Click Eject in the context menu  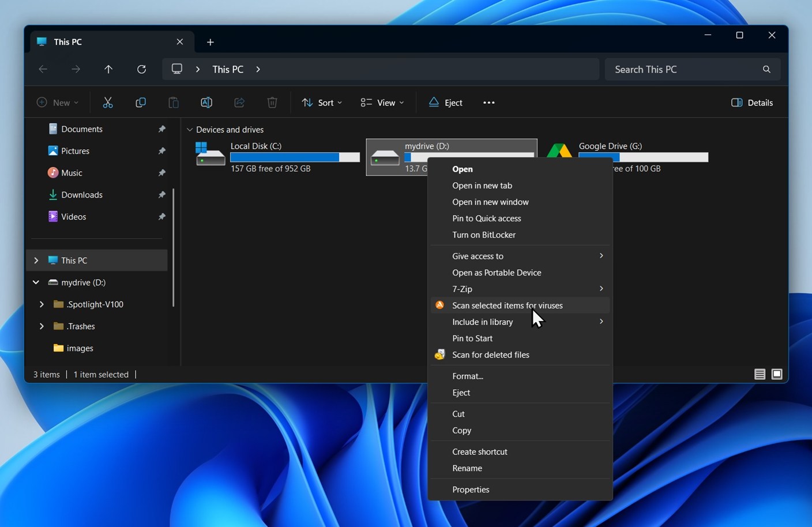pos(520,393)
